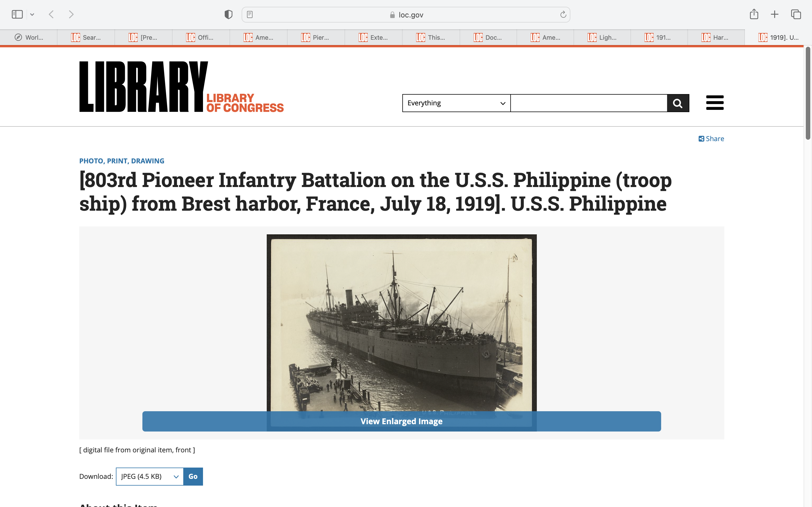Click the View Enlarged Image button

click(x=401, y=421)
